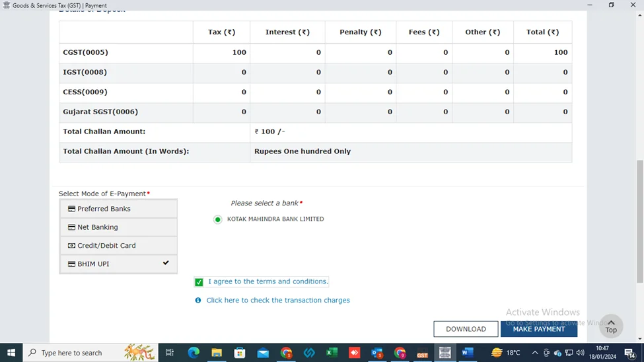The width and height of the screenshot is (644, 362).
Task: Click the check transaction charges link
Action: click(x=278, y=301)
